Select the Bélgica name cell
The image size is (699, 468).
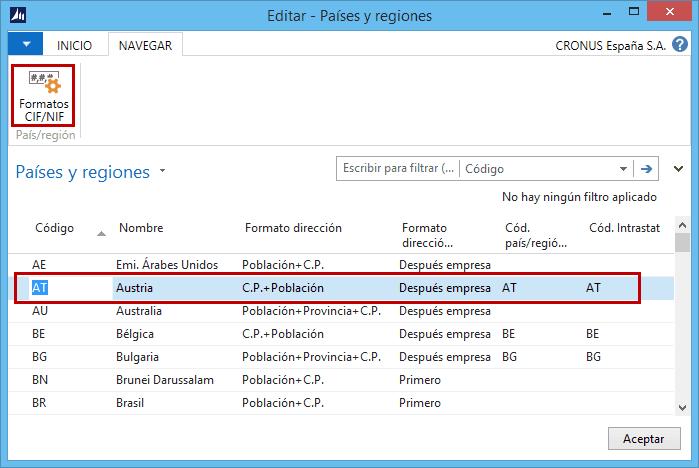[135, 334]
